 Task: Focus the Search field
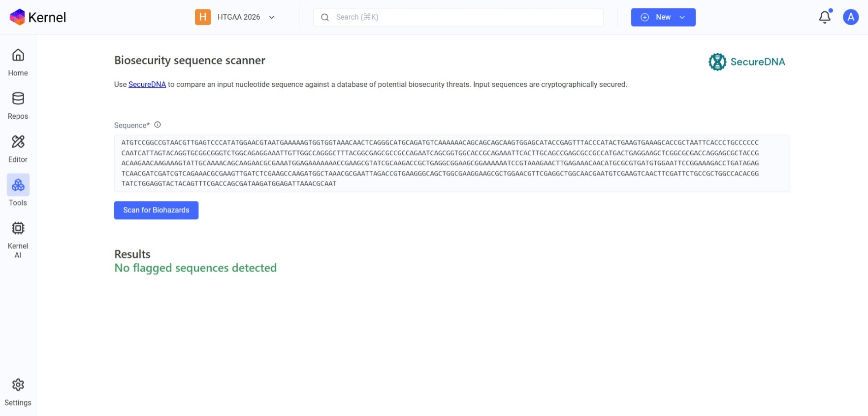point(458,17)
